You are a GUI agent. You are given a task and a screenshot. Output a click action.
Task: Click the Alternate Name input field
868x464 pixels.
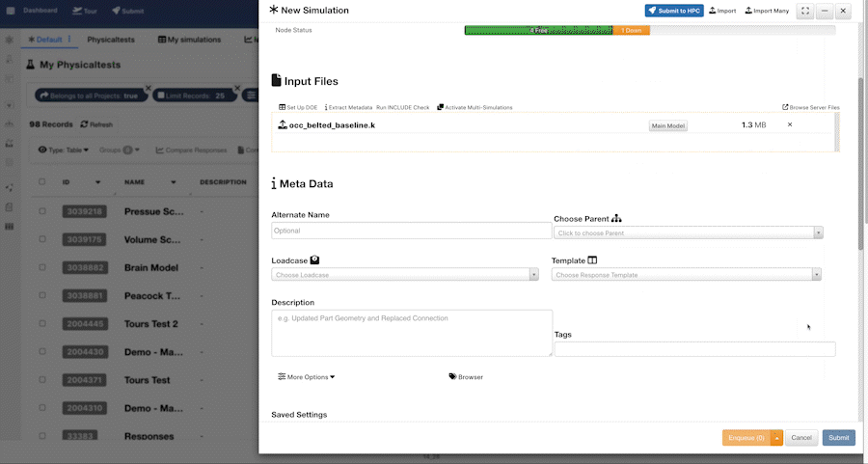[411, 231]
